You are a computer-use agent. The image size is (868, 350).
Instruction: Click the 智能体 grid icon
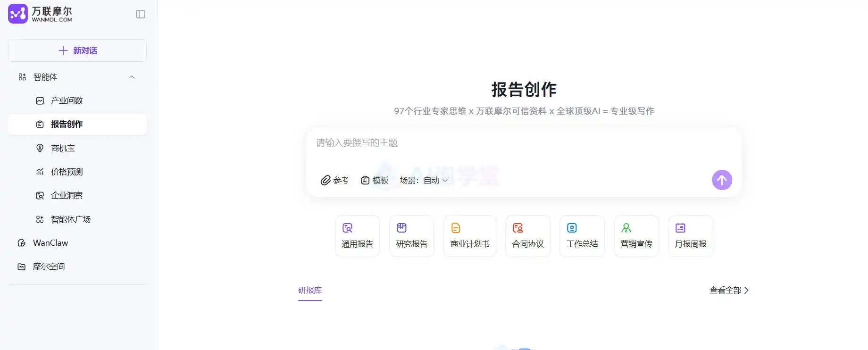22,77
